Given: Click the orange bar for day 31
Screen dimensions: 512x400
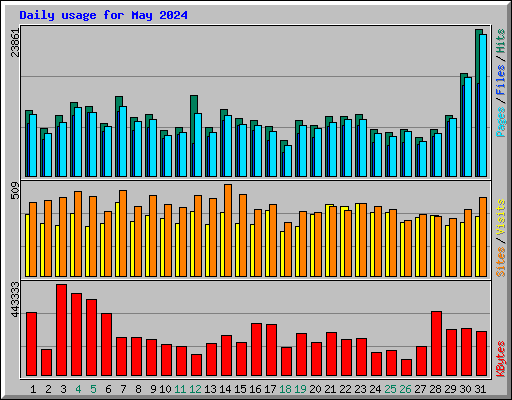Looking at the screenshot, I should (x=483, y=237).
